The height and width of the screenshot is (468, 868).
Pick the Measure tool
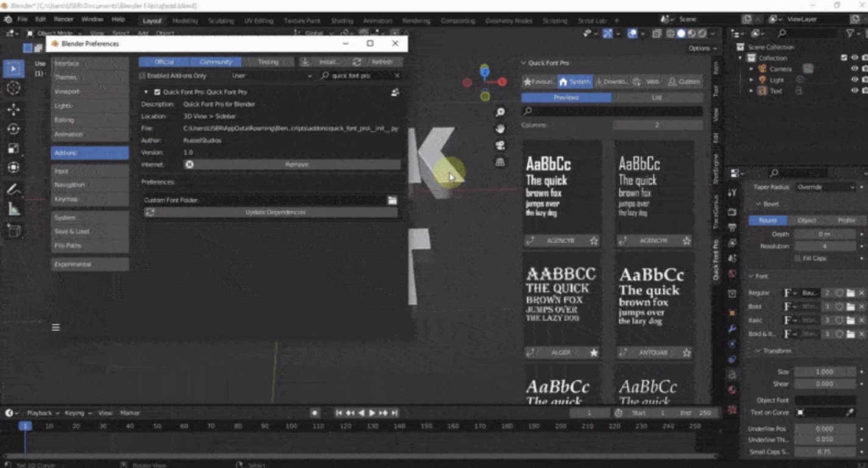pos(13,209)
